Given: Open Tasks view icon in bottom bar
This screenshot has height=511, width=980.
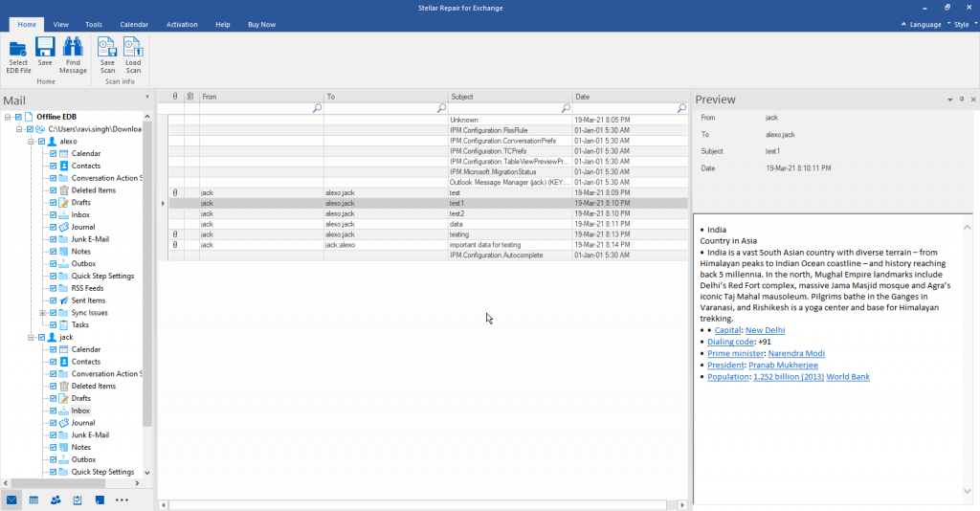Looking at the screenshot, I should coord(78,500).
